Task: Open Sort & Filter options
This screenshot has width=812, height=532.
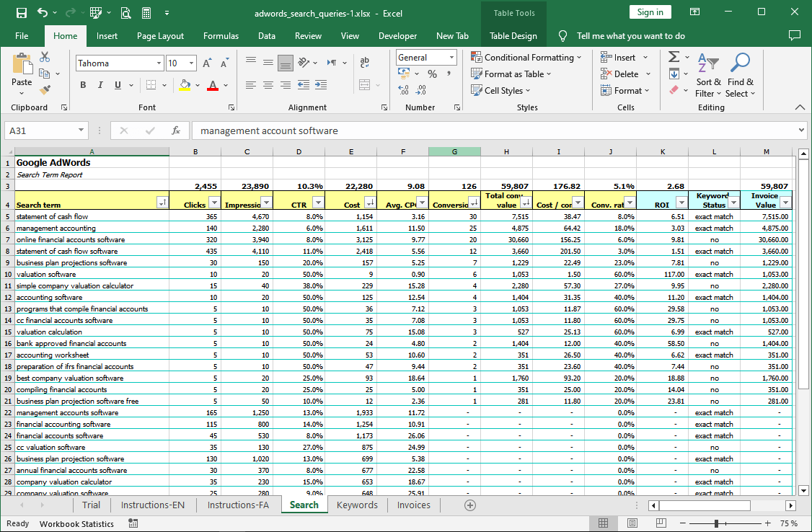Action: point(708,76)
